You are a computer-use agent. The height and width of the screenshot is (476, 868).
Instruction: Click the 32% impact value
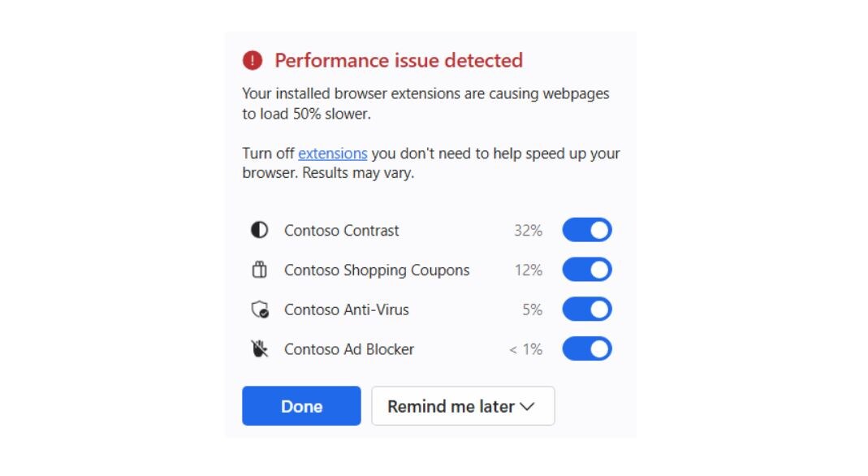528,230
